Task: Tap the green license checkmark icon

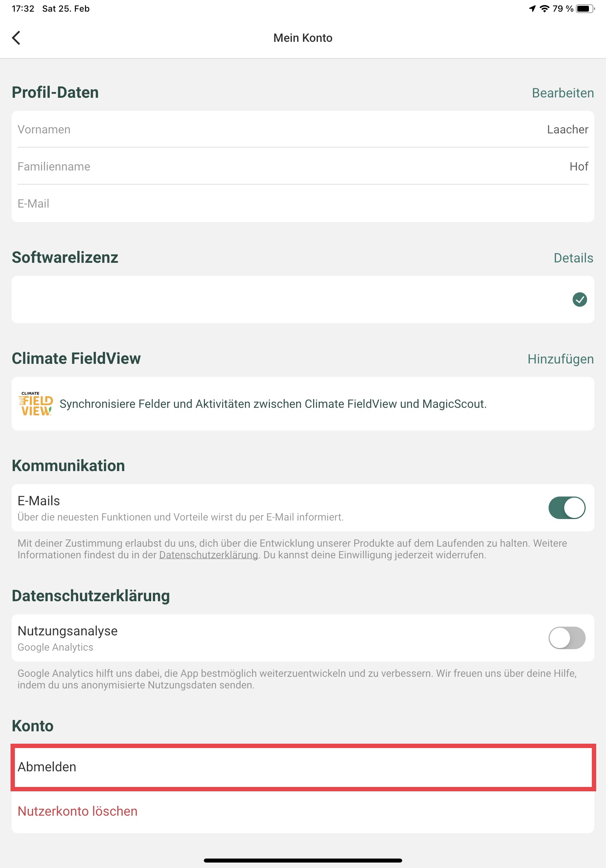Action: (579, 300)
